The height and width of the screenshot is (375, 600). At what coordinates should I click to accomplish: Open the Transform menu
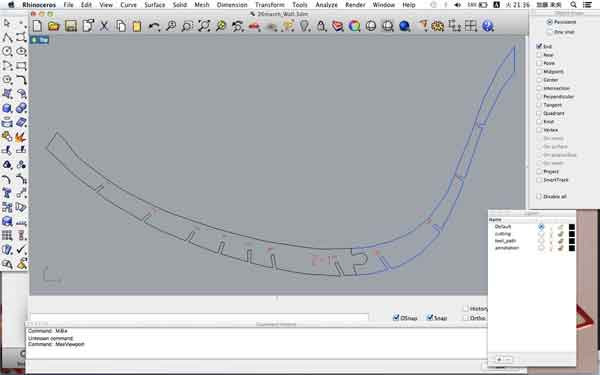(270, 5)
